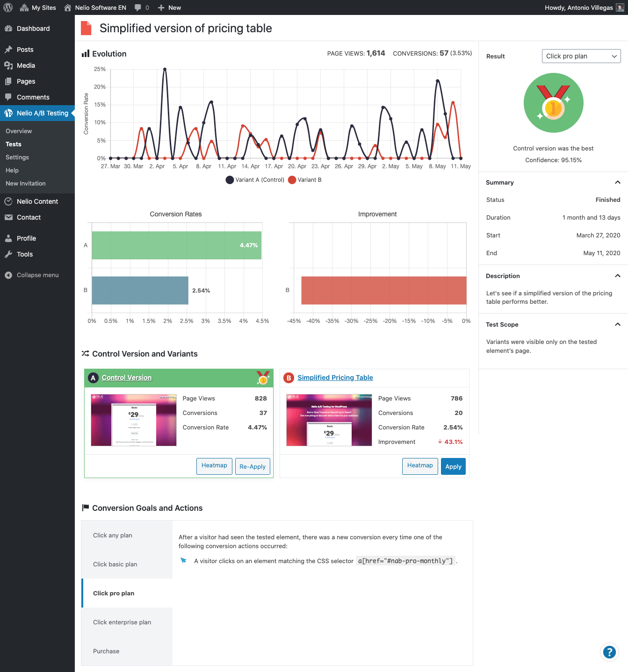Toggle Variant B series in chart legend

pos(305,180)
